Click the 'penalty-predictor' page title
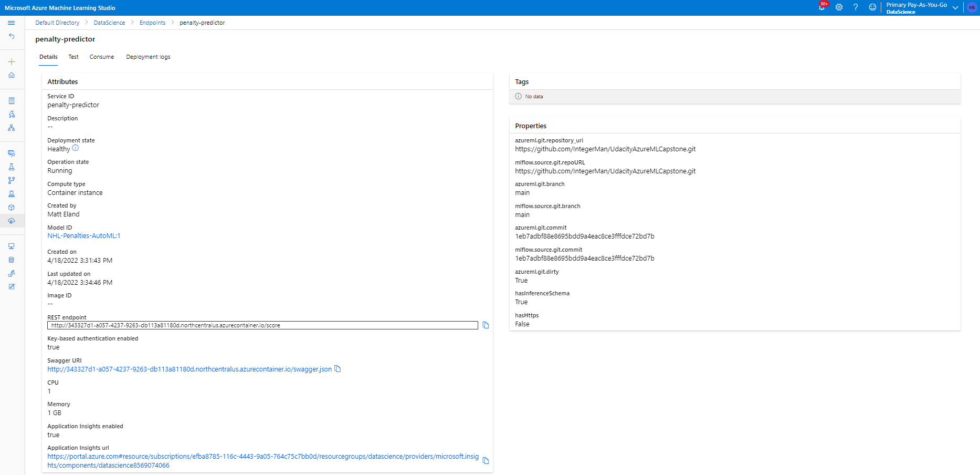The height and width of the screenshot is (475, 980). click(x=65, y=39)
